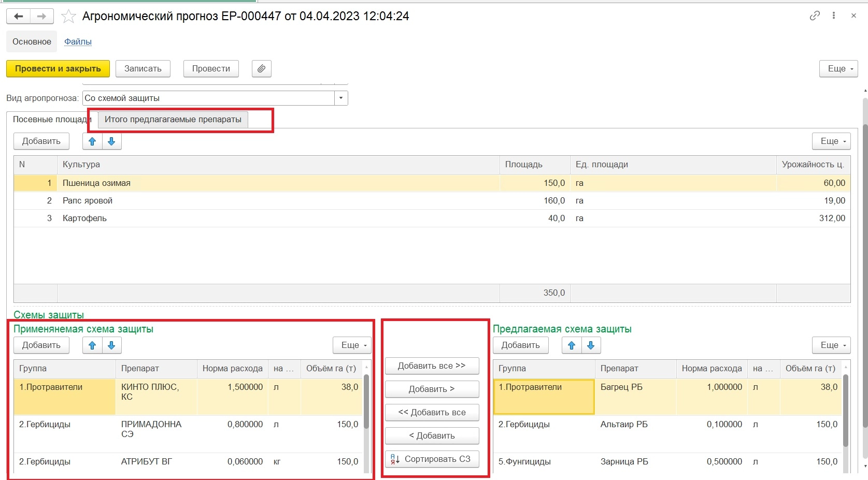The width and height of the screenshot is (868, 480).
Task: Move crop row down in sown areas table
Action: [x=111, y=141]
